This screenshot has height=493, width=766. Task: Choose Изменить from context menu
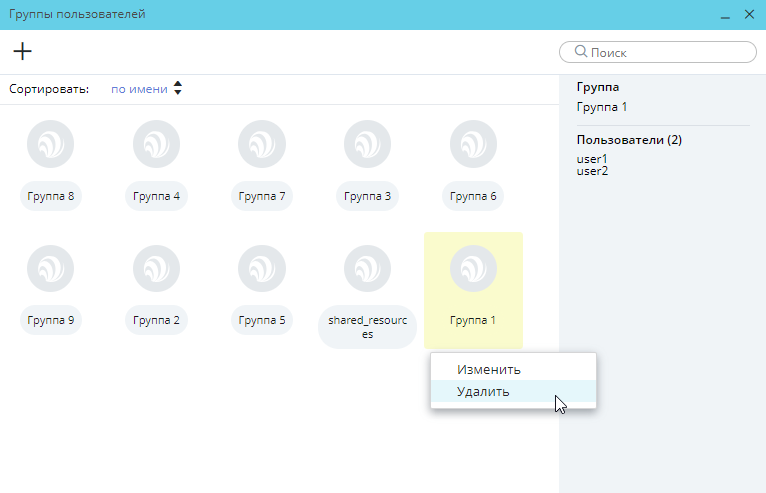click(x=488, y=369)
